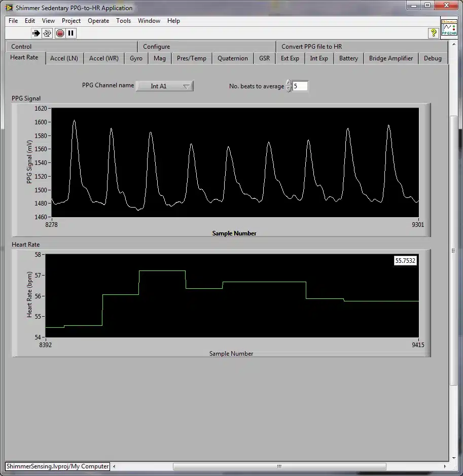Maximize the Shimmer application window
This screenshot has width=463, height=476.
point(428,5)
